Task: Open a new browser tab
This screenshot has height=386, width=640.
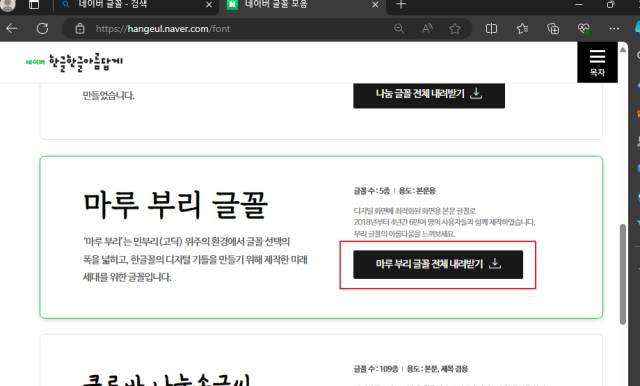Action: click(401, 4)
